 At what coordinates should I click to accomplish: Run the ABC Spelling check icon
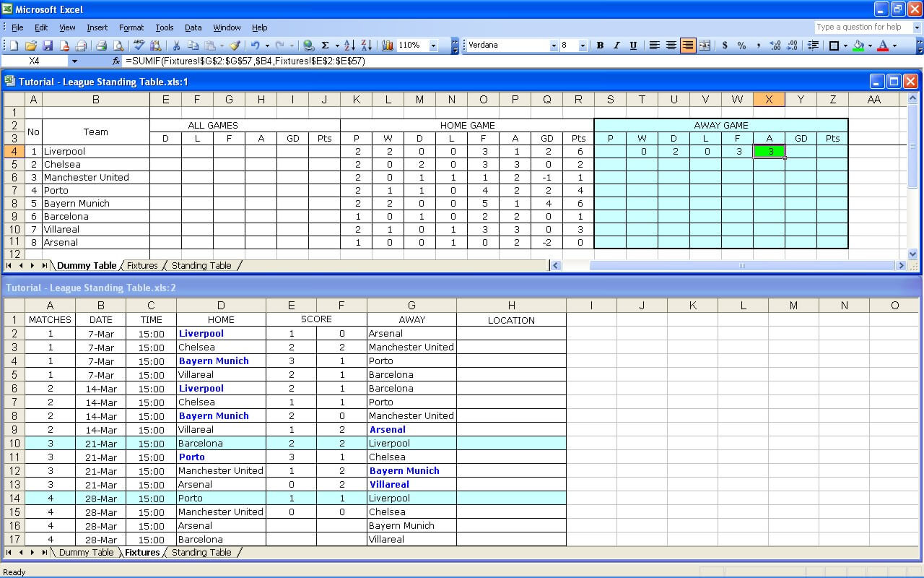139,46
